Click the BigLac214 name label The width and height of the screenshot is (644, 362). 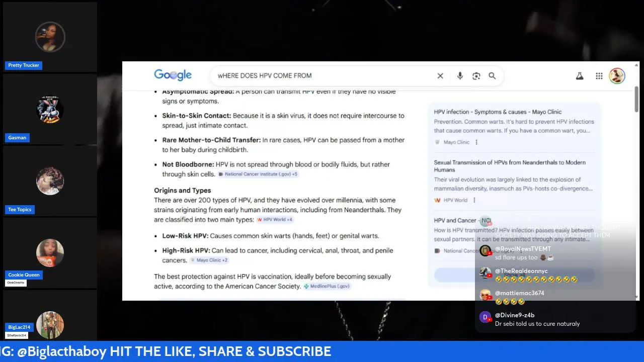point(19,327)
